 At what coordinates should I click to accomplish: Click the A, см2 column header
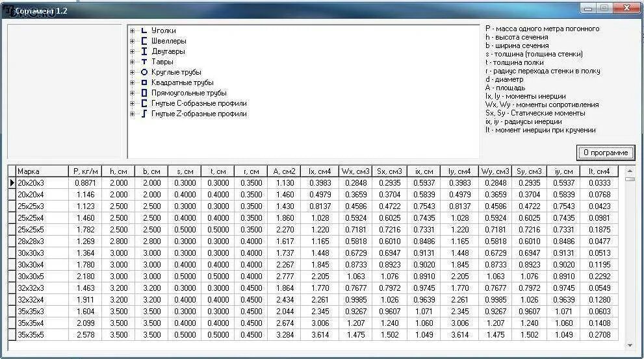[x=284, y=171]
